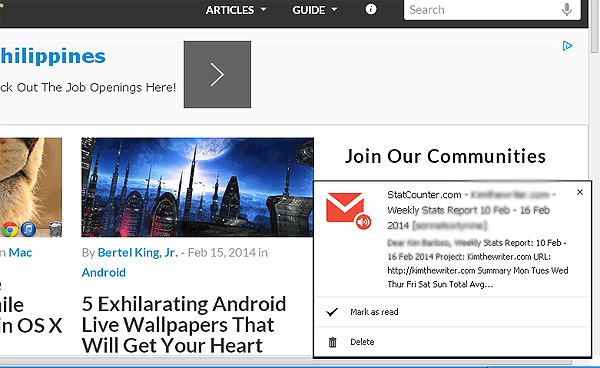Open the cat with Mac dock thumbnail
The height and width of the screenshot is (368, 600).
point(31,187)
